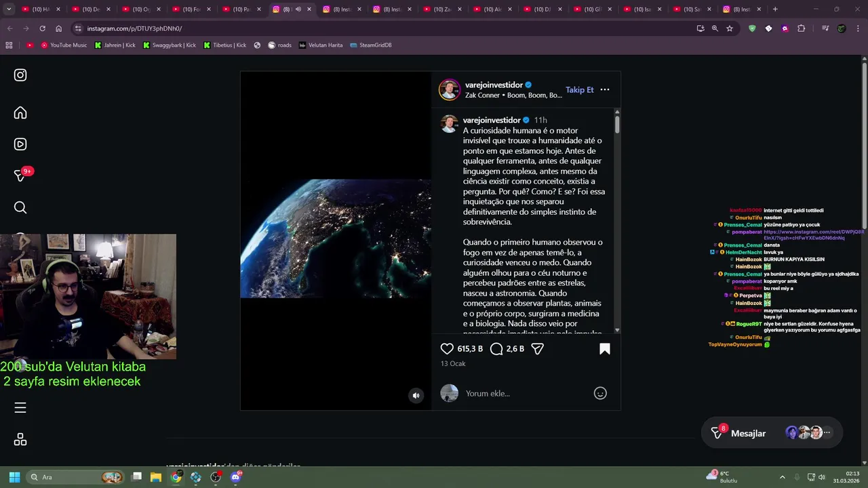Open the Velutan Harita bookmark
The width and height of the screenshot is (868, 488).
click(x=321, y=45)
